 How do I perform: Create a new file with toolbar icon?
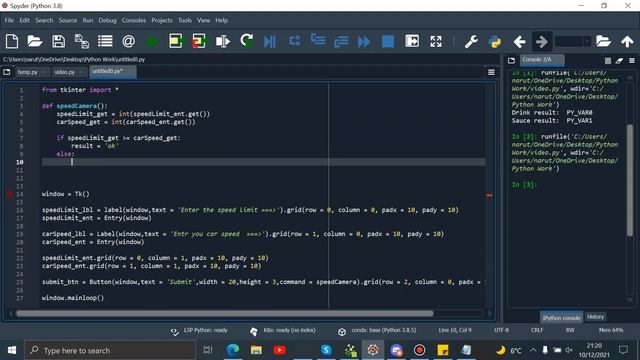tap(11, 41)
